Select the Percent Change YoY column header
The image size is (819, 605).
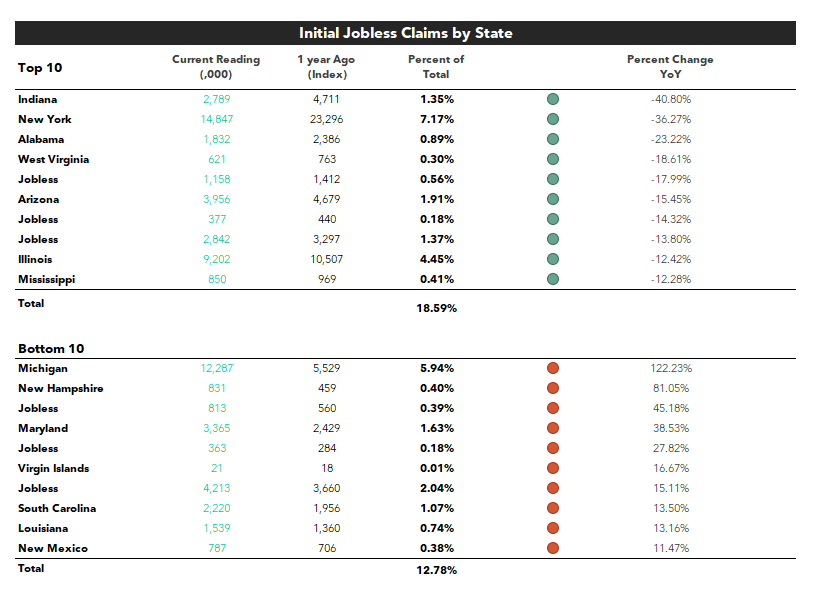tap(670, 67)
